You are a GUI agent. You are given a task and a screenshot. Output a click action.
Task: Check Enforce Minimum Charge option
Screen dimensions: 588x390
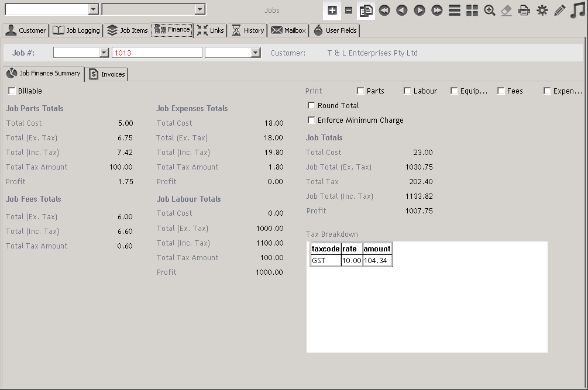(x=312, y=120)
